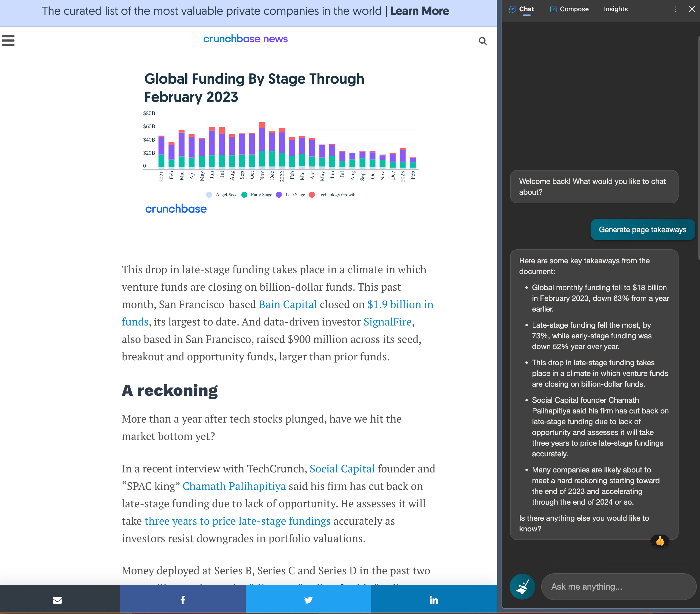Toggle Technology Growth legend swatch
Viewport: 700px width, 614px height.
point(312,195)
